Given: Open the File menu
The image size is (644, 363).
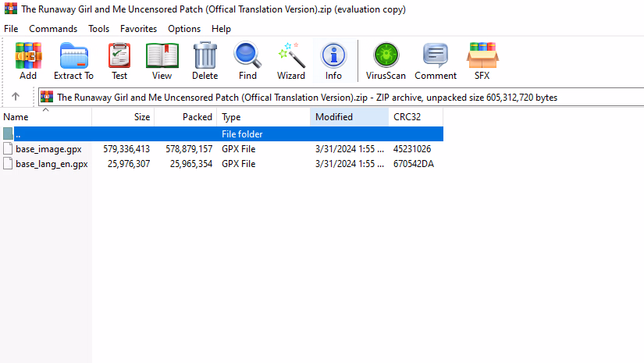Looking at the screenshot, I should [x=11, y=29].
